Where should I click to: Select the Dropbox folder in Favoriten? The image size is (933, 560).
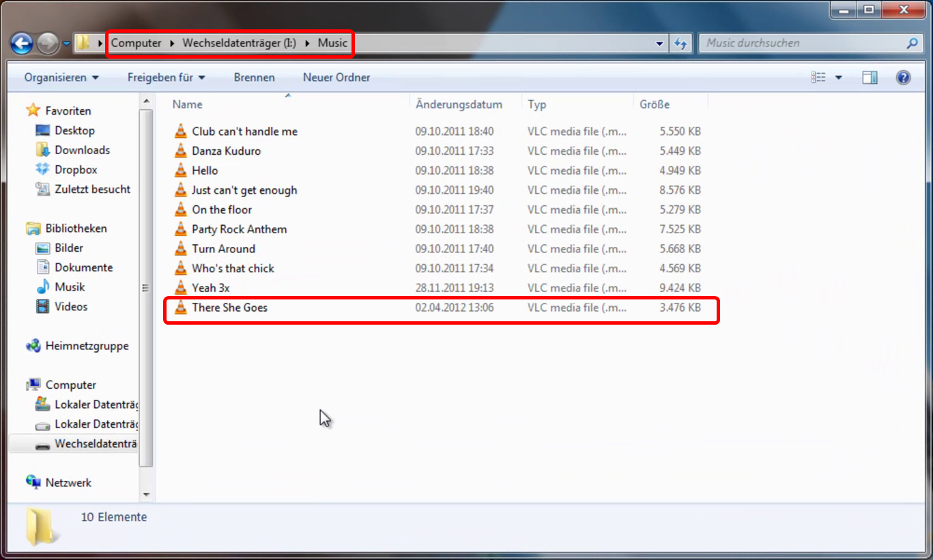pyautogui.click(x=76, y=170)
